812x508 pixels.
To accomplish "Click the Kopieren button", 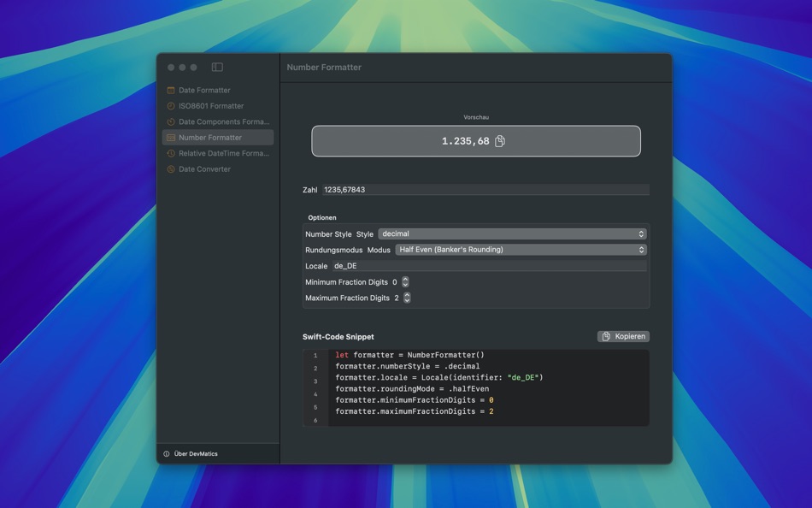I will 623,336.
